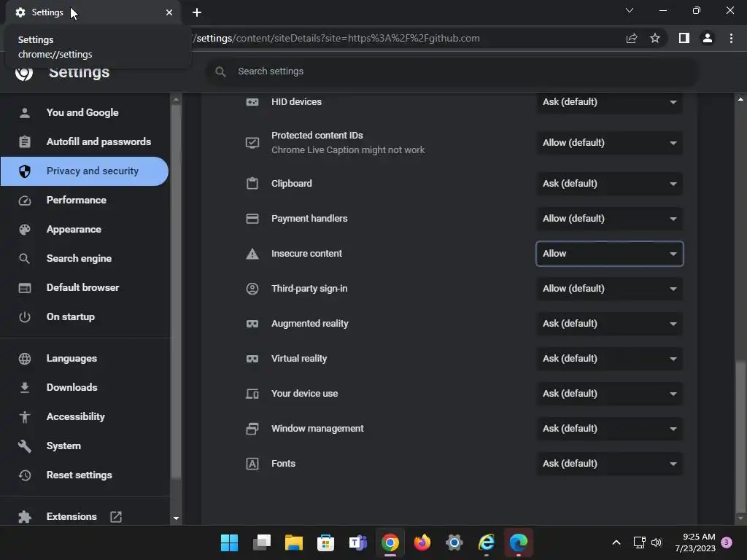Launch Firefox from the taskbar
Screen dimensions: 747x560
click(x=422, y=542)
